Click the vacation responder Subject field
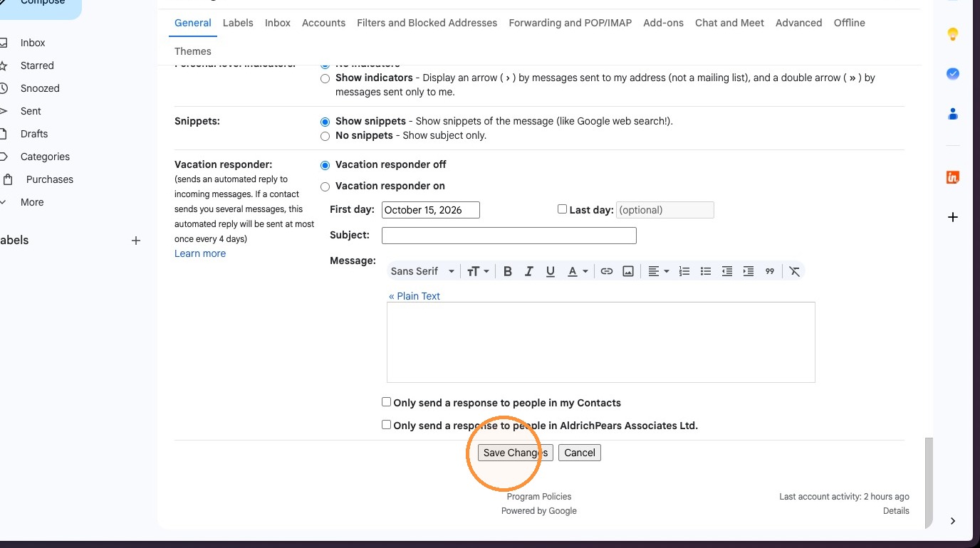Image resolution: width=980 pixels, height=548 pixels. coord(509,236)
